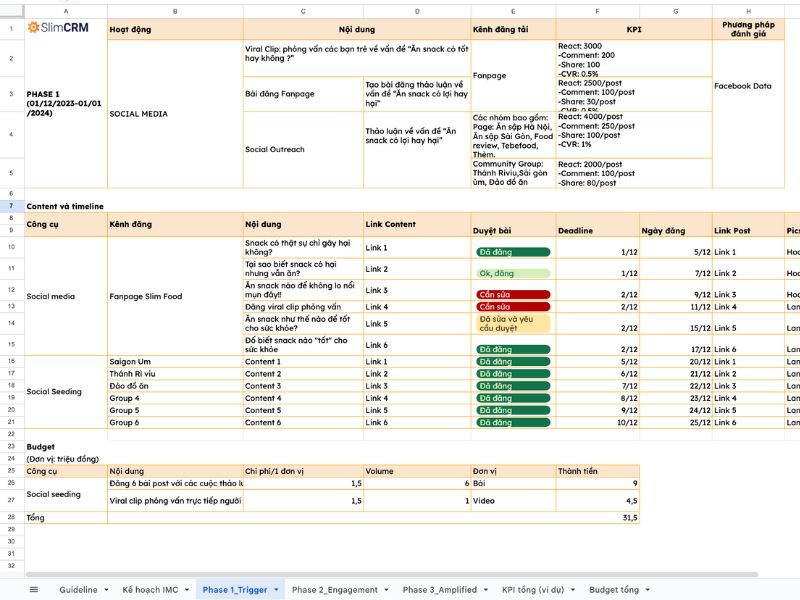Switch to the Phase 2_Engagement sheet tab

pyautogui.click(x=335, y=590)
